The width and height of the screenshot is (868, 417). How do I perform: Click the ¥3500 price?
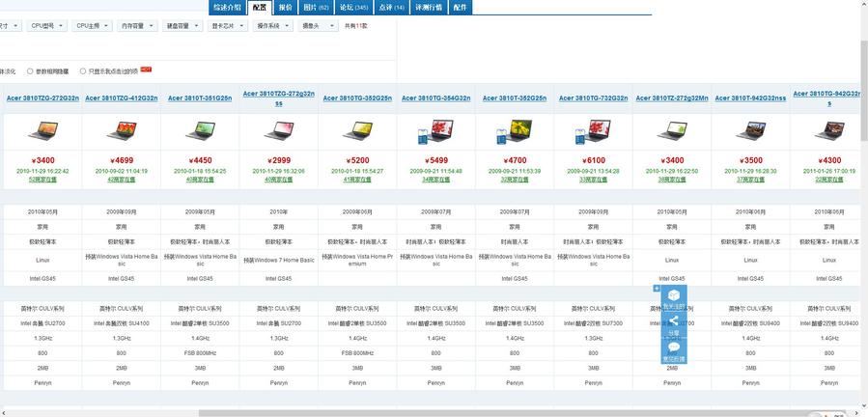(750, 160)
